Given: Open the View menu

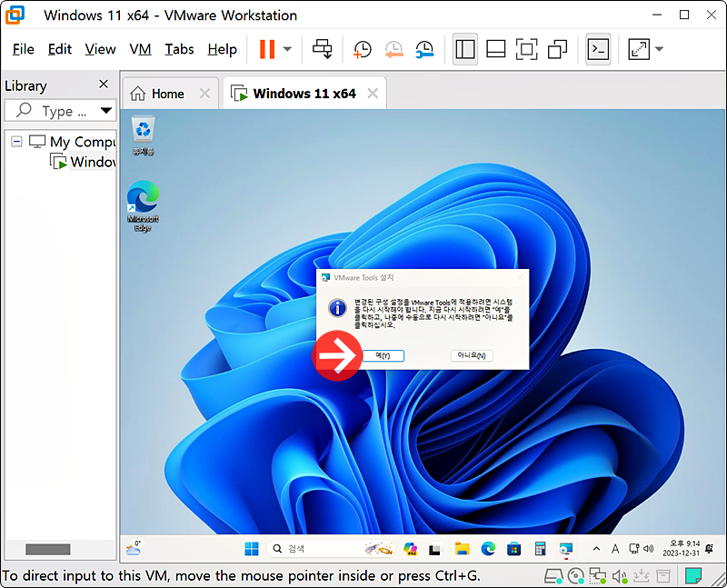Looking at the screenshot, I should coord(100,49).
